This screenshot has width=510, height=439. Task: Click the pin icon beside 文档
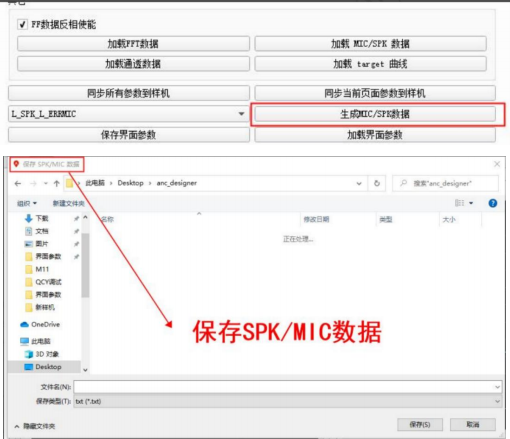pyautogui.click(x=76, y=231)
